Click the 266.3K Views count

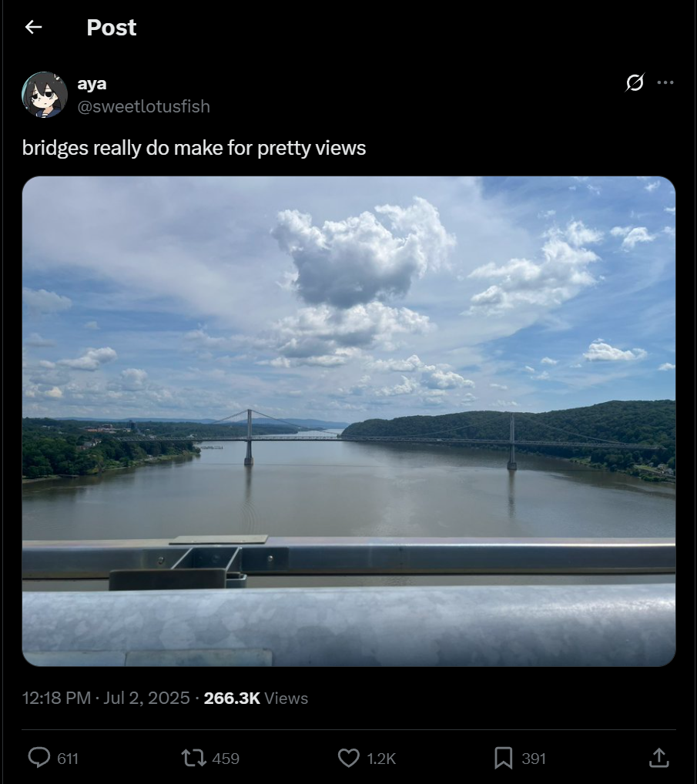point(256,698)
